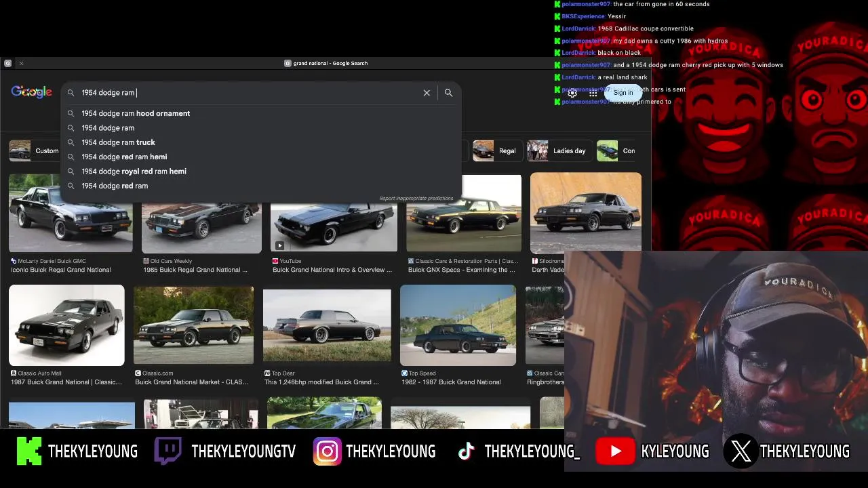
Task: Click 'KYLEYOUNG' YouTube handle text
Action: click(675, 451)
